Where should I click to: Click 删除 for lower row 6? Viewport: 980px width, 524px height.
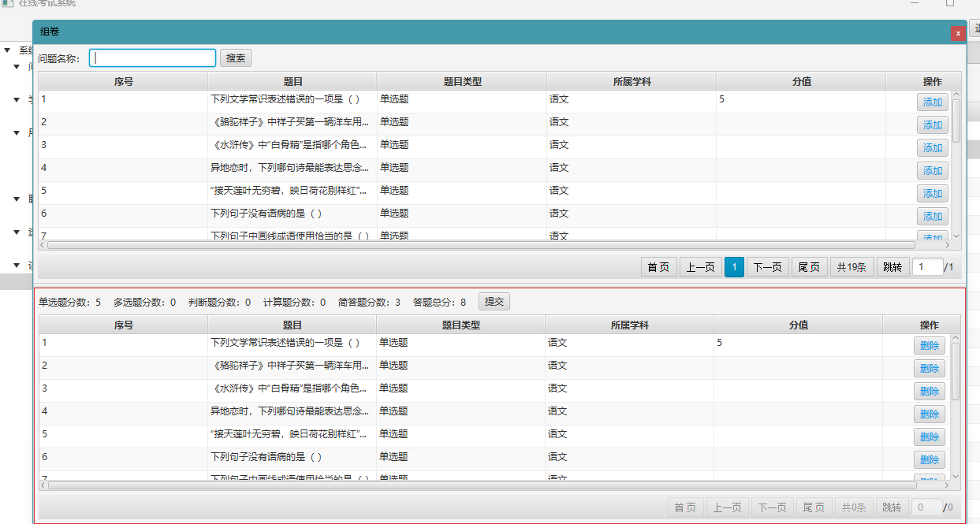coord(929,460)
